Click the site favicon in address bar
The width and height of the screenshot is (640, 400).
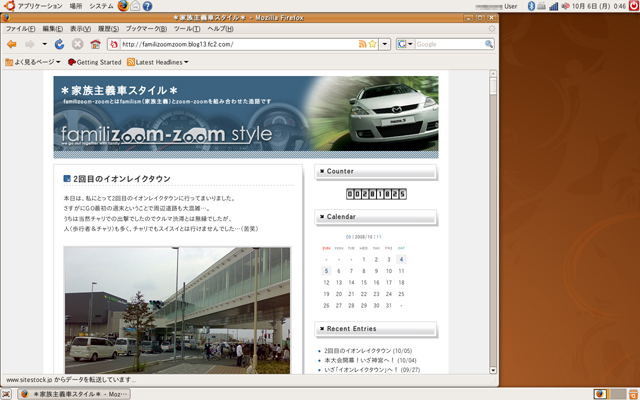115,44
